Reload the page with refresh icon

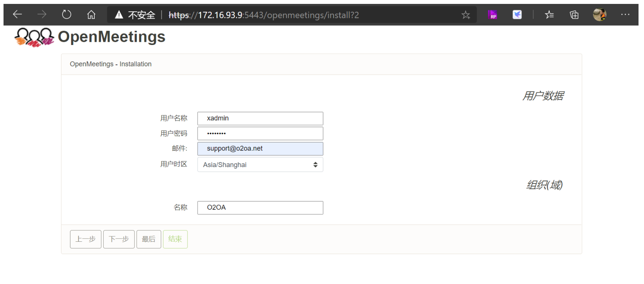pyautogui.click(x=67, y=15)
